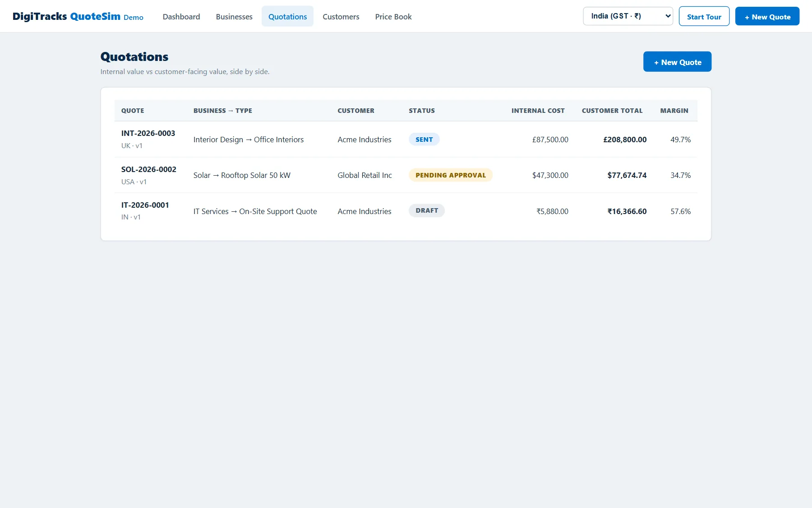Click the STATUS column header

coord(422,111)
